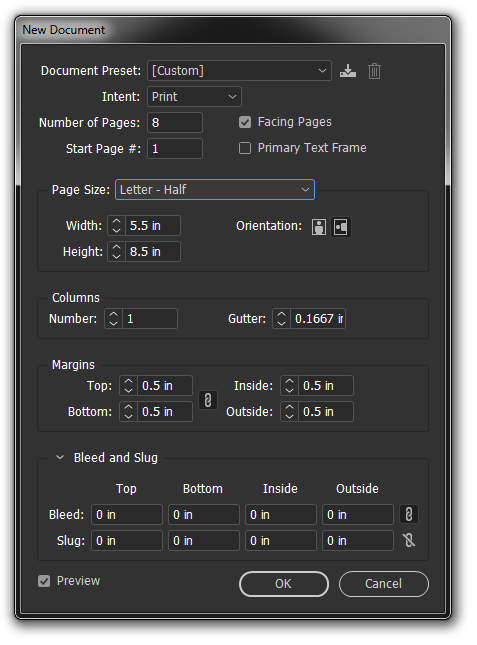Collapse the Bleed and Slug section

coord(60,457)
